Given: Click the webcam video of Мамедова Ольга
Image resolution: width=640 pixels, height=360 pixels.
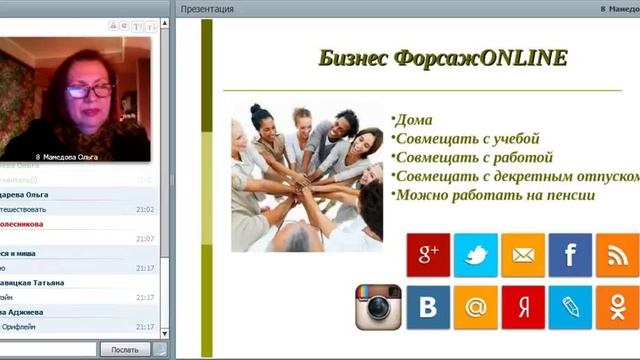Looking at the screenshot, I should click(x=75, y=99).
